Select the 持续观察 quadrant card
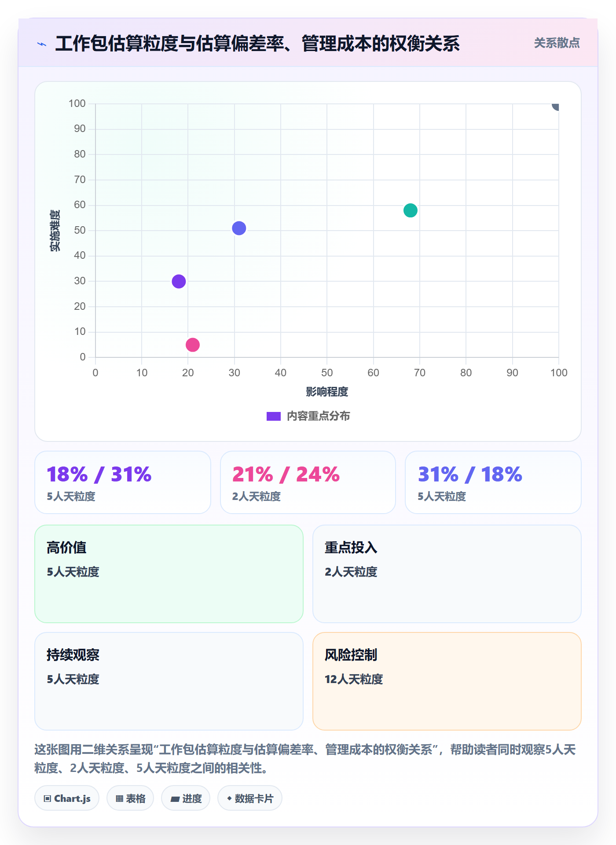Screen dimensions: 616x845 tap(169, 681)
